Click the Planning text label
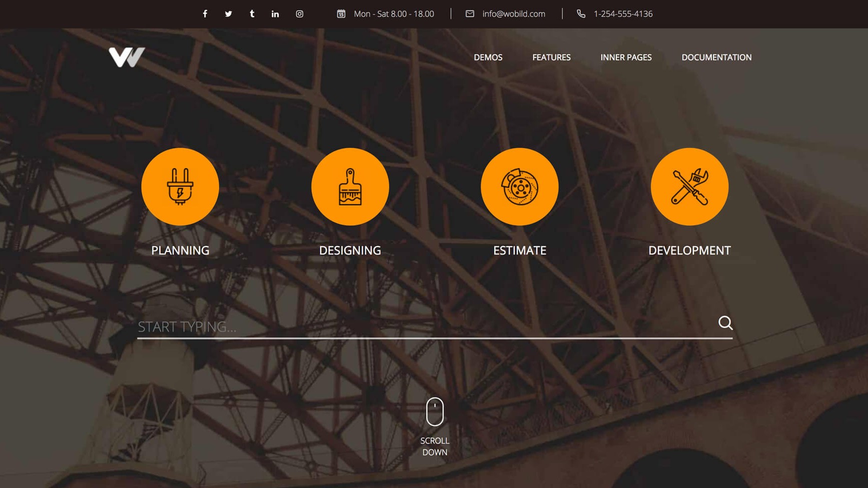Screen dimensions: 868x488 pos(180,250)
